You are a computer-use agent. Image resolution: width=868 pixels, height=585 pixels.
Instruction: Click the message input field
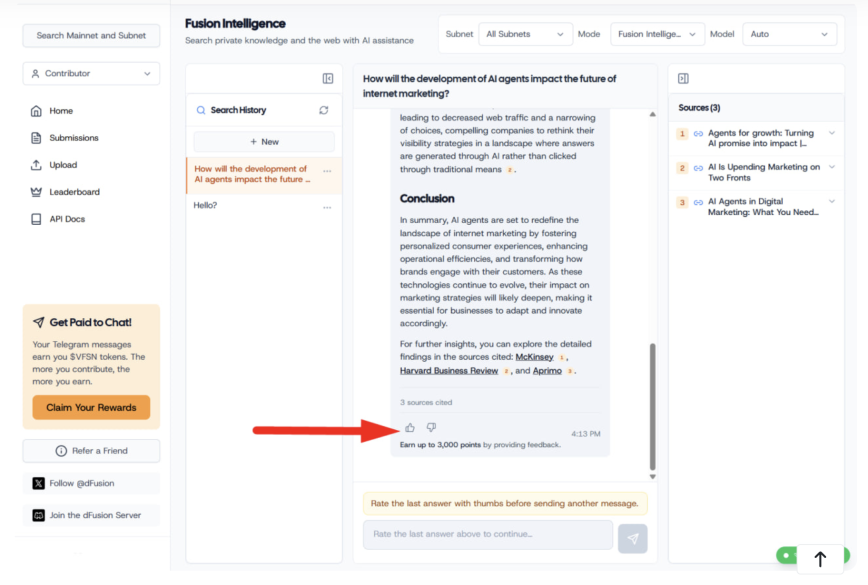click(487, 536)
